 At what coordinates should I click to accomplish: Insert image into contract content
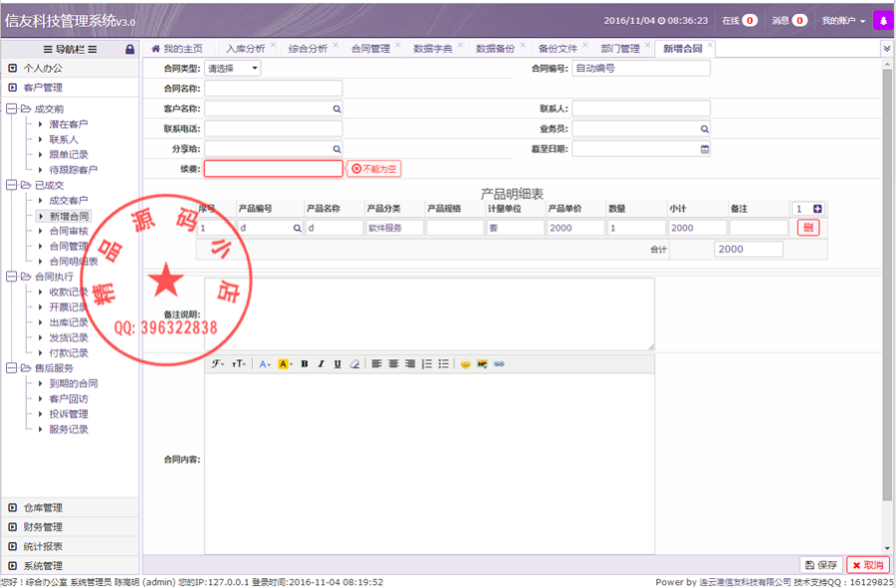point(482,364)
